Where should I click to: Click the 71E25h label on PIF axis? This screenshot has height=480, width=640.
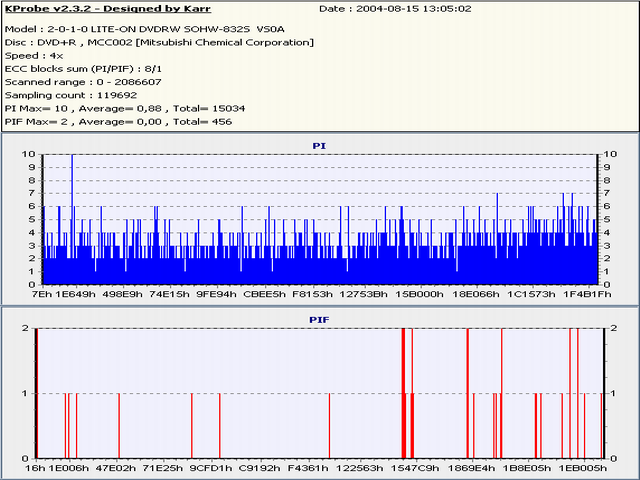[163, 468]
